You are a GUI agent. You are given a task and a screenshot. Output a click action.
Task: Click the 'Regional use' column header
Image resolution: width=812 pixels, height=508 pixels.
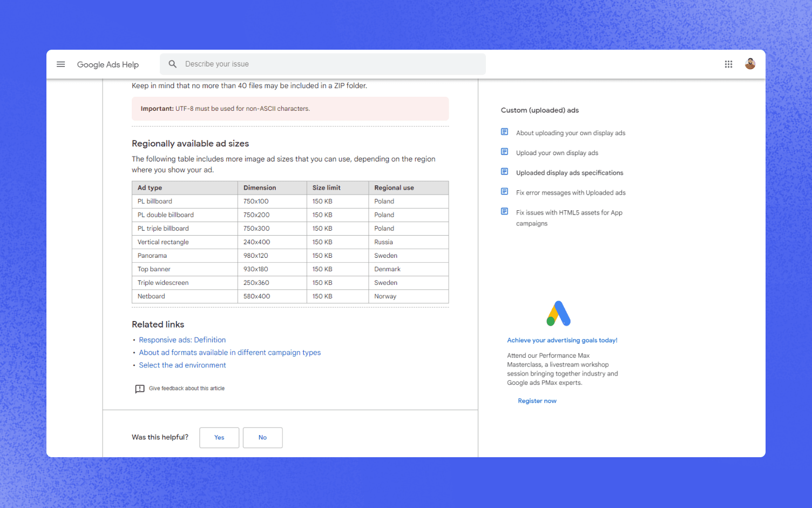click(409, 188)
